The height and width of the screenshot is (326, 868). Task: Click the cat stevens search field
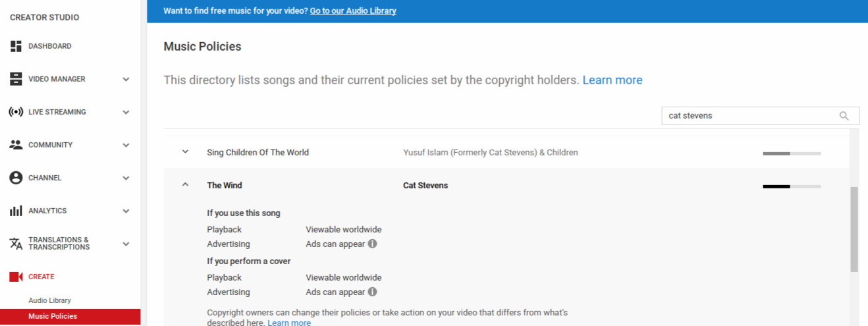(x=749, y=116)
